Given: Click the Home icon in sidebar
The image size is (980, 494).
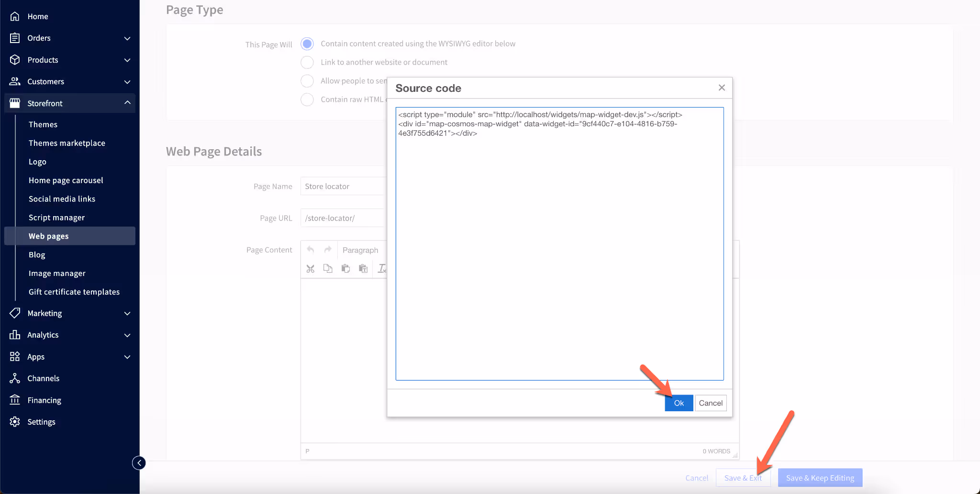Looking at the screenshot, I should (15, 16).
